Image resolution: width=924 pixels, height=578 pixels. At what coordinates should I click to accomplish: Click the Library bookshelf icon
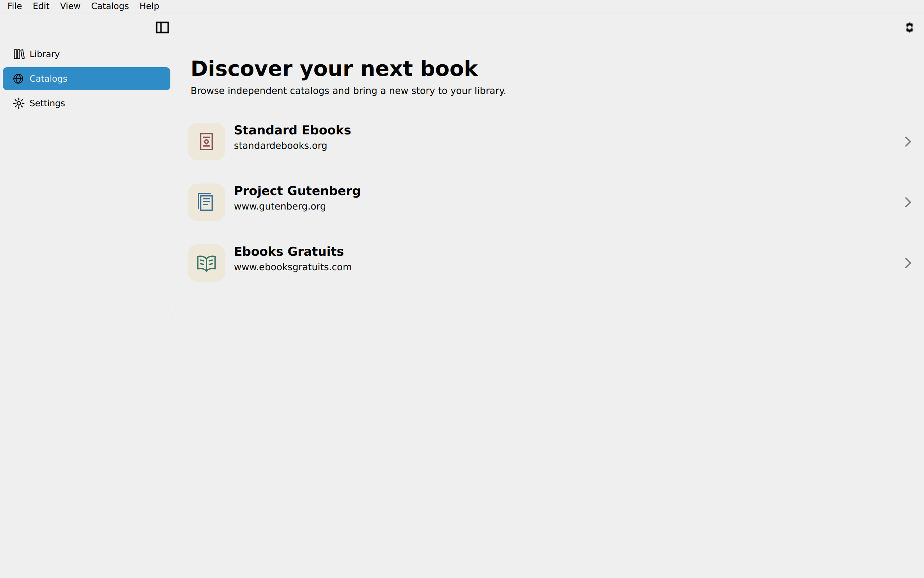19,54
